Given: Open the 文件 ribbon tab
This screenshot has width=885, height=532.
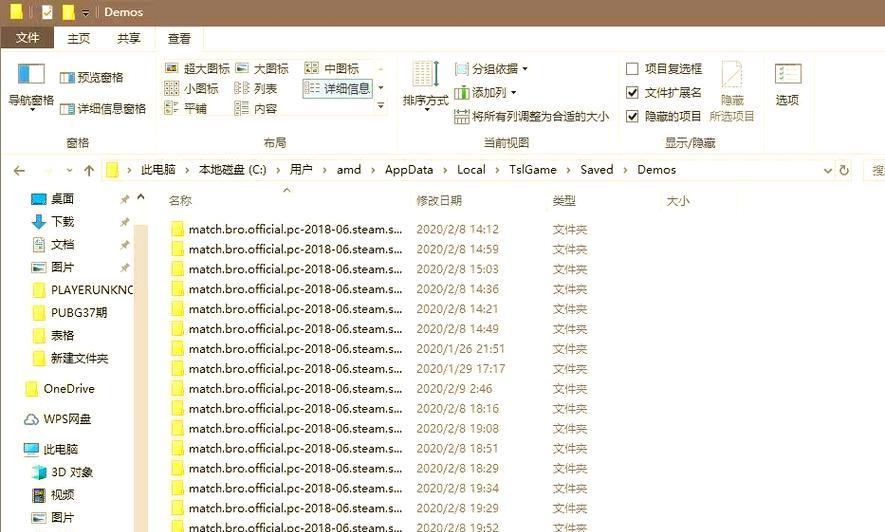Looking at the screenshot, I should click(27, 38).
